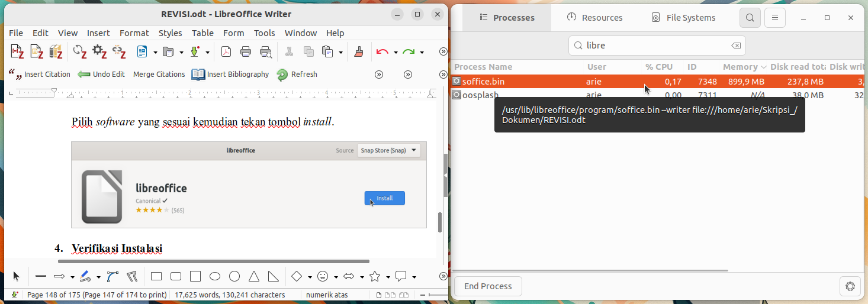The image size is (868, 304).
Task: Expand the Basic Shapes diamond dropdown arrow
Action: [310, 276]
